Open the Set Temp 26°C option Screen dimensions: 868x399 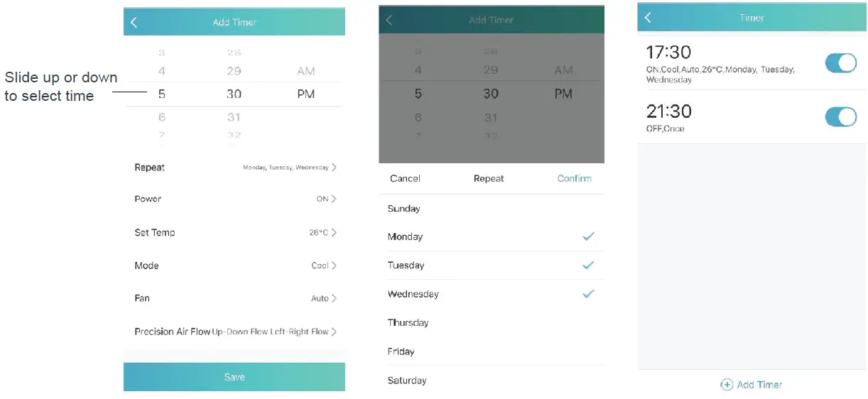234,232
